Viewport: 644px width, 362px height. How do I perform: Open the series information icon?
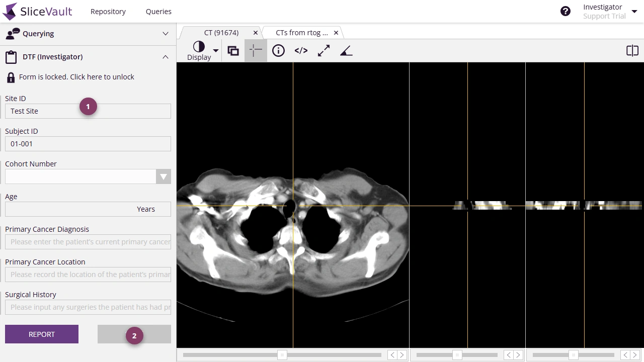click(x=278, y=50)
